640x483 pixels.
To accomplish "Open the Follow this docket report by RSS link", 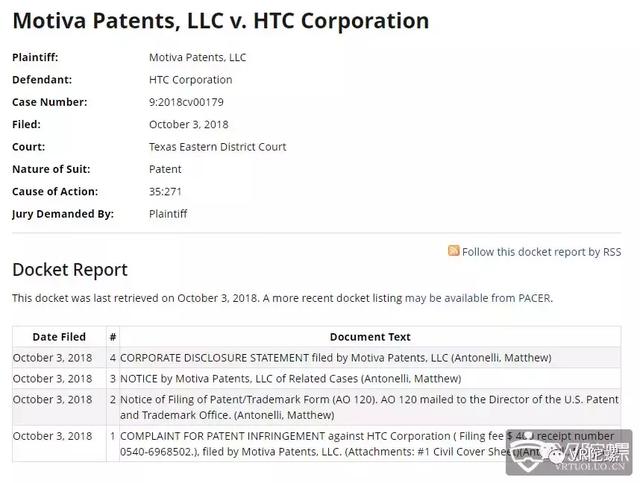I will (541, 252).
